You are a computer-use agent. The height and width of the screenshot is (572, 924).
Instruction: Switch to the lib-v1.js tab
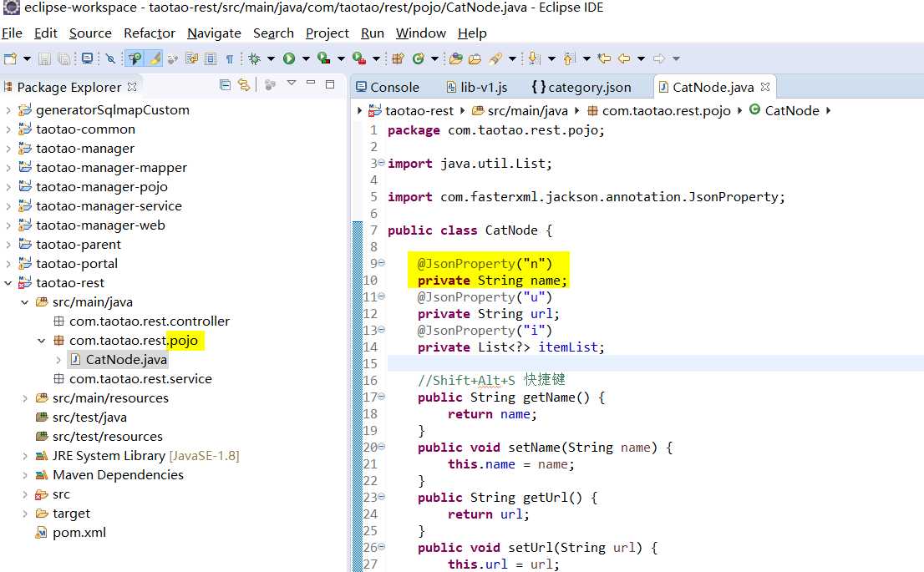477,87
